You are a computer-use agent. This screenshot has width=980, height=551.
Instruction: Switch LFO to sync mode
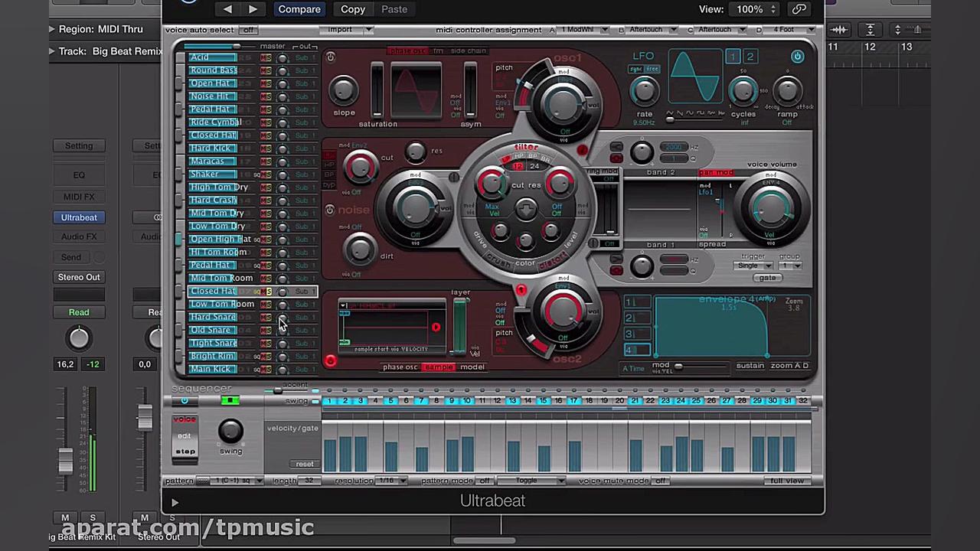(636, 70)
